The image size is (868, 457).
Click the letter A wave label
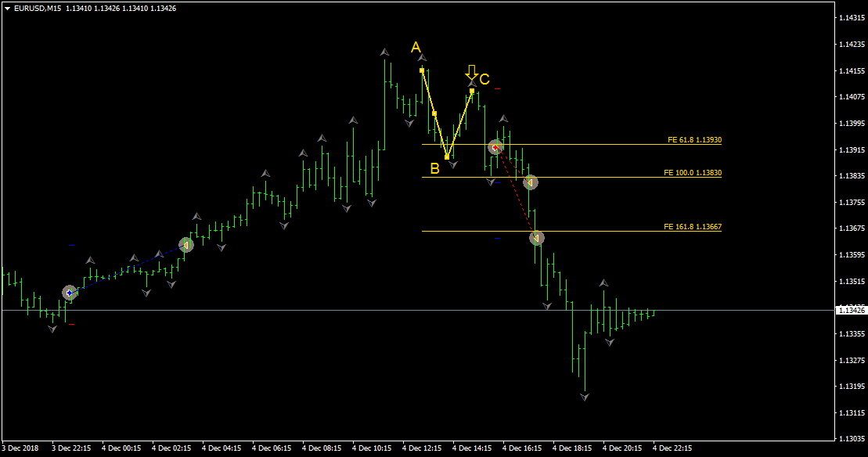[x=416, y=48]
